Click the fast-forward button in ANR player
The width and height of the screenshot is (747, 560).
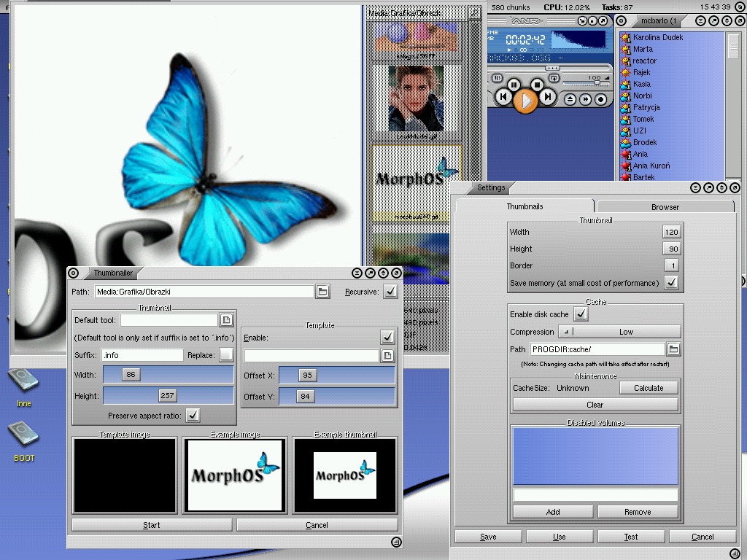click(x=586, y=99)
